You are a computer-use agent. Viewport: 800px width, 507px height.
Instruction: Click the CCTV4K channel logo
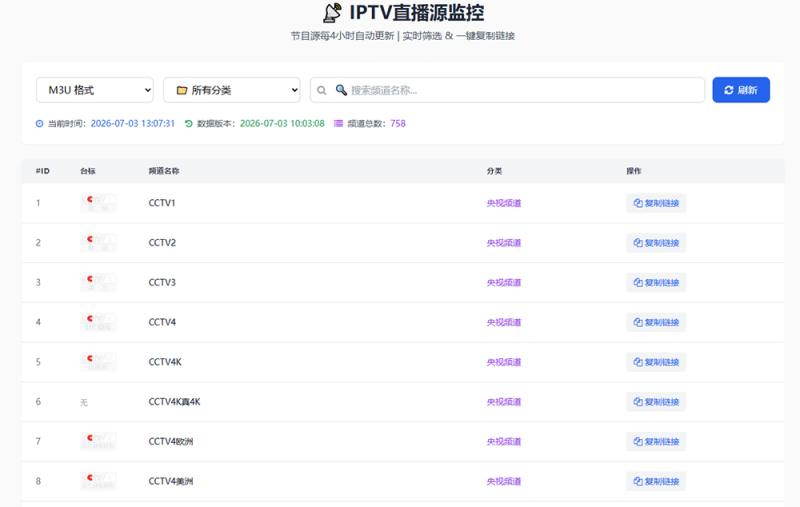coord(98,362)
